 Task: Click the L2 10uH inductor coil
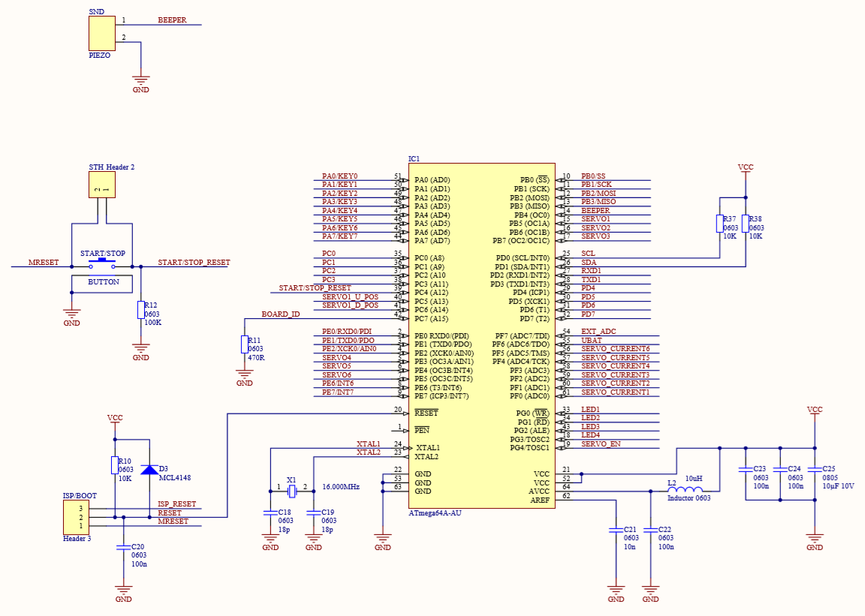click(x=685, y=491)
